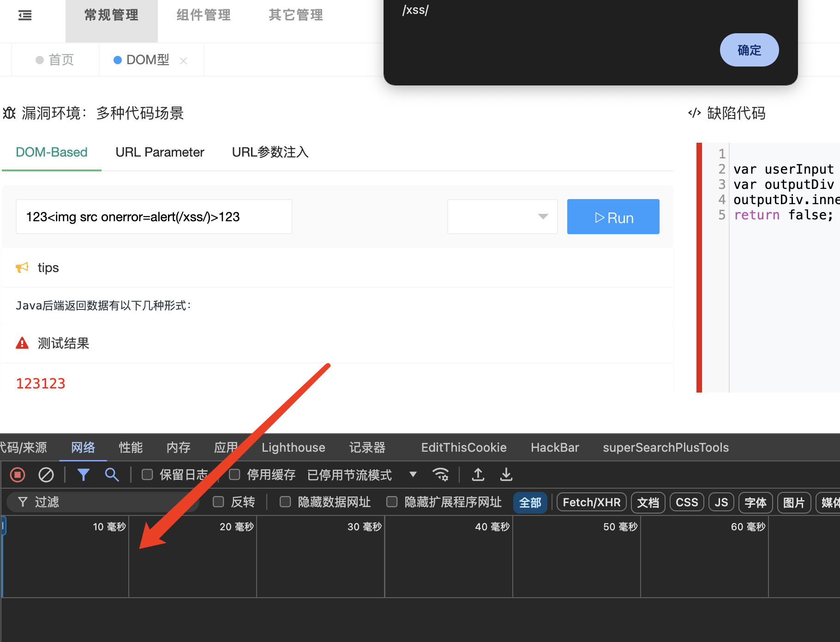The image size is (840, 642).
Task: Click code line 5 return false
Action: tap(783, 215)
